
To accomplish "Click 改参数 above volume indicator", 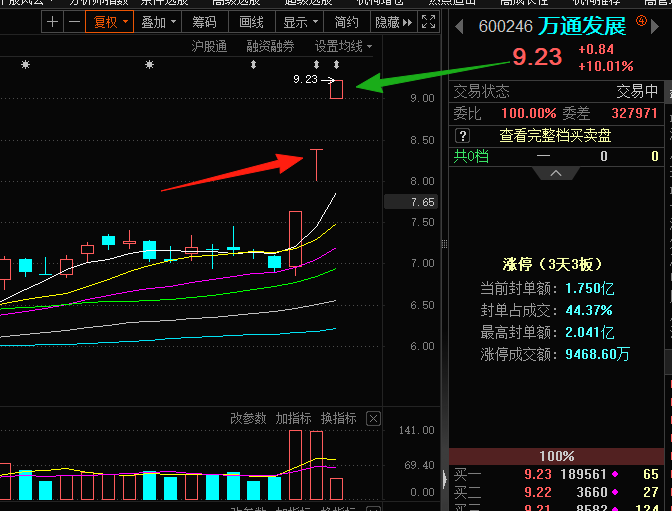I will point(248,418).
